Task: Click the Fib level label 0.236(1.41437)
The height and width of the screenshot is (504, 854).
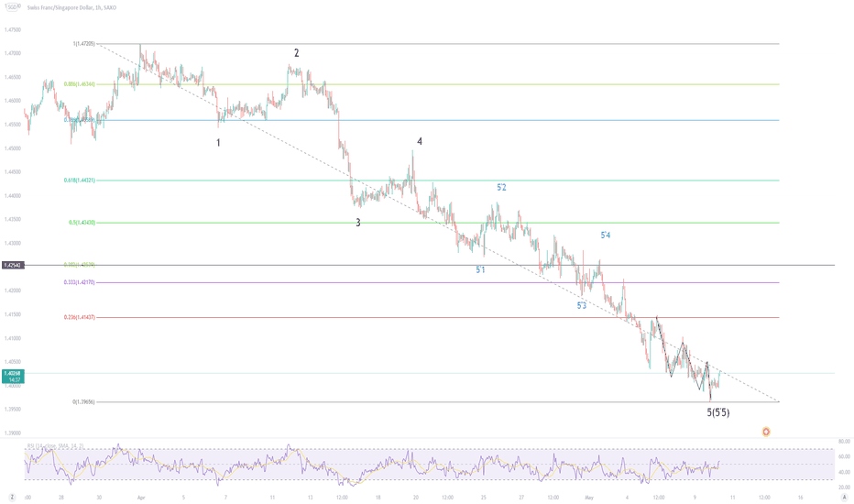Action: coord(80,317)
